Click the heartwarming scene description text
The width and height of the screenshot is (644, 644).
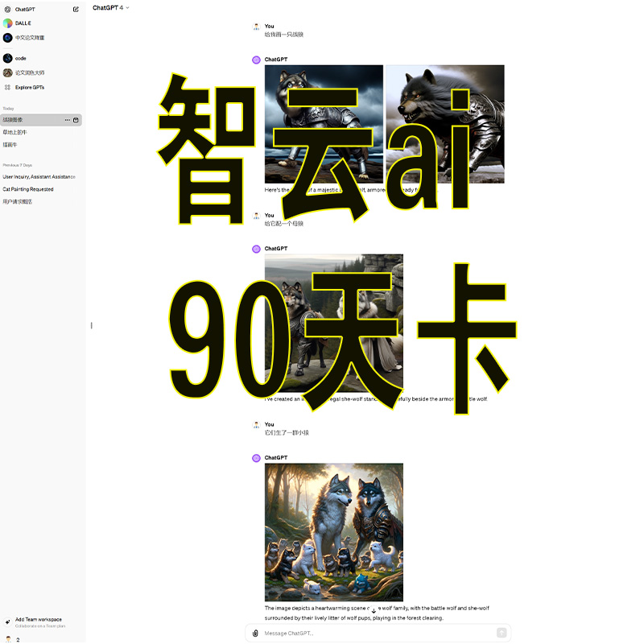pos(377,613)
